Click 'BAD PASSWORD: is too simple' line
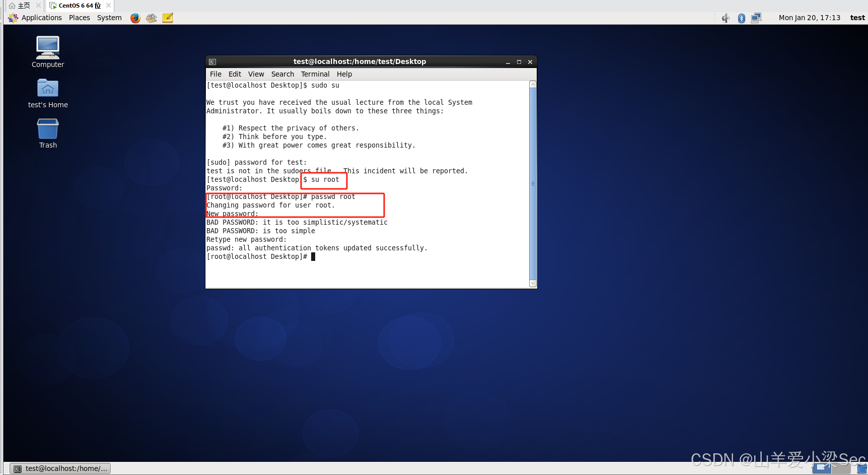 click(261, 231)
